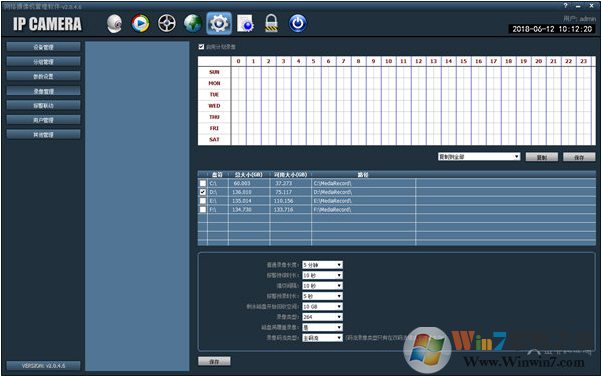Open the 10 GB disk space dropdown
Screen dimensions: 601x376
pos(322,307)
